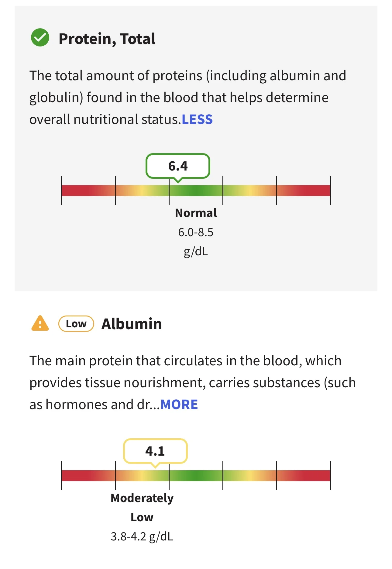Click the left red segment of albumin bar
392x569 pixels.
88,476
